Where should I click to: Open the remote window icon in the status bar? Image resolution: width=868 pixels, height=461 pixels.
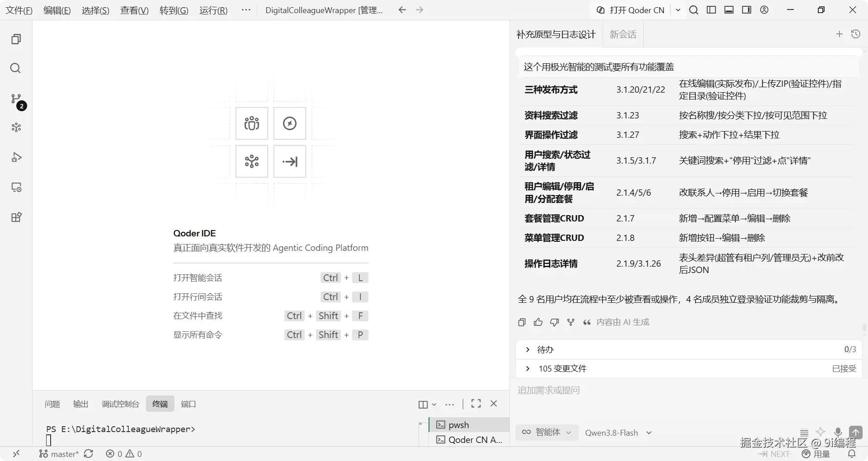16,454
